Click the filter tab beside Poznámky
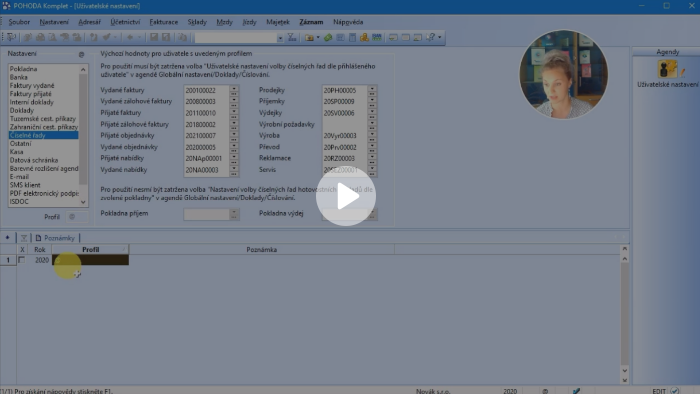The width and height of the screenshot is (700, 394). tap(24, 238)
